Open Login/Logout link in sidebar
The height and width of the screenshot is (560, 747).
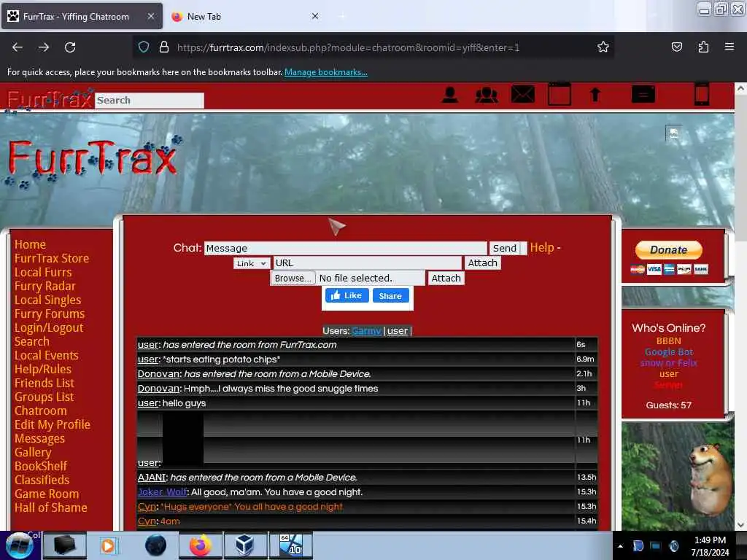(49, 327)
